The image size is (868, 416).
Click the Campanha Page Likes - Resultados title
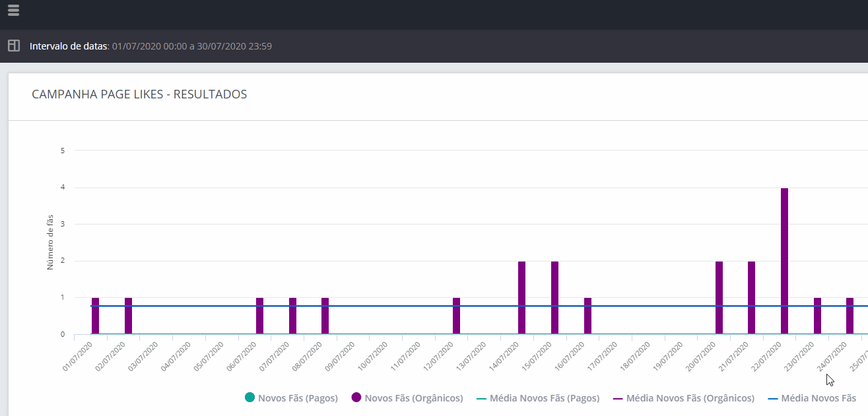tap(139, 94)
